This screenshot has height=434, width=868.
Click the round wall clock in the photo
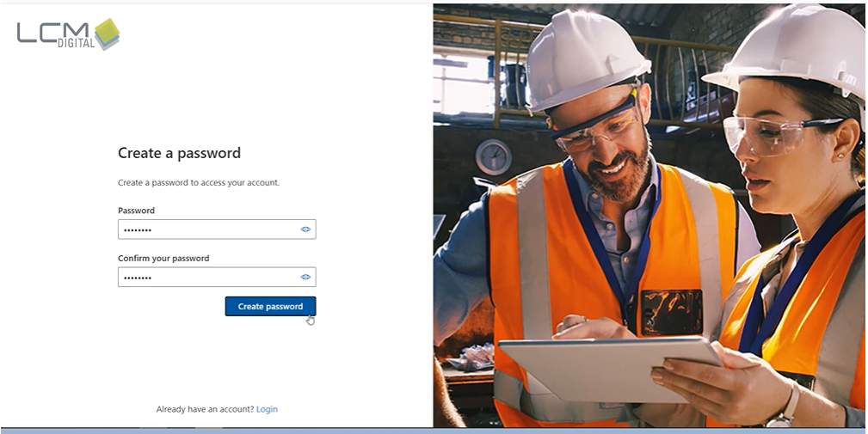[493, 157]
